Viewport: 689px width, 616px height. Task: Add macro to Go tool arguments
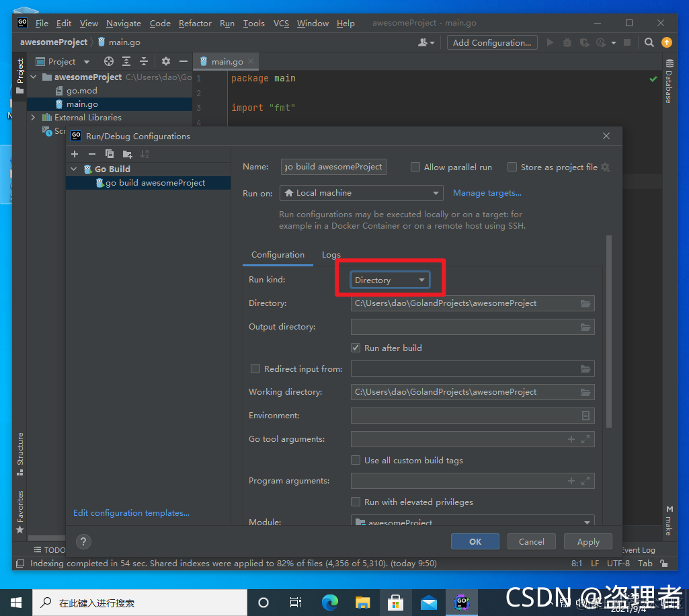(x=571, y=439)
